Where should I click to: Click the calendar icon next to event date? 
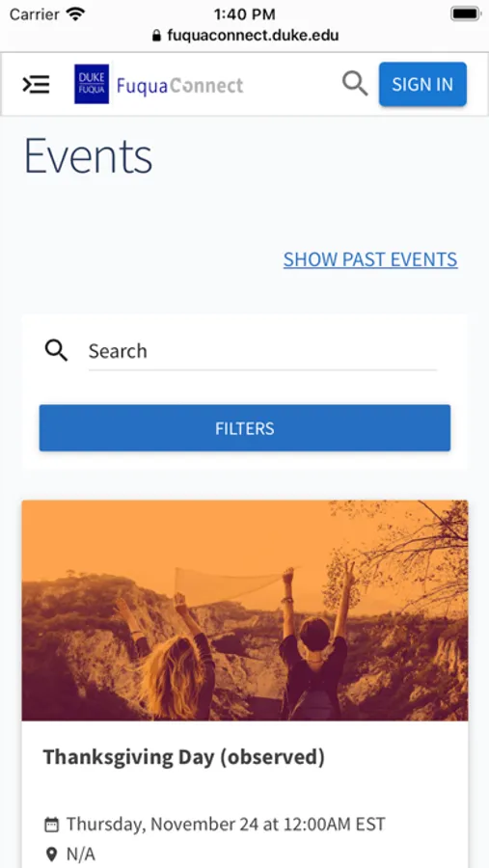(51, 825)
